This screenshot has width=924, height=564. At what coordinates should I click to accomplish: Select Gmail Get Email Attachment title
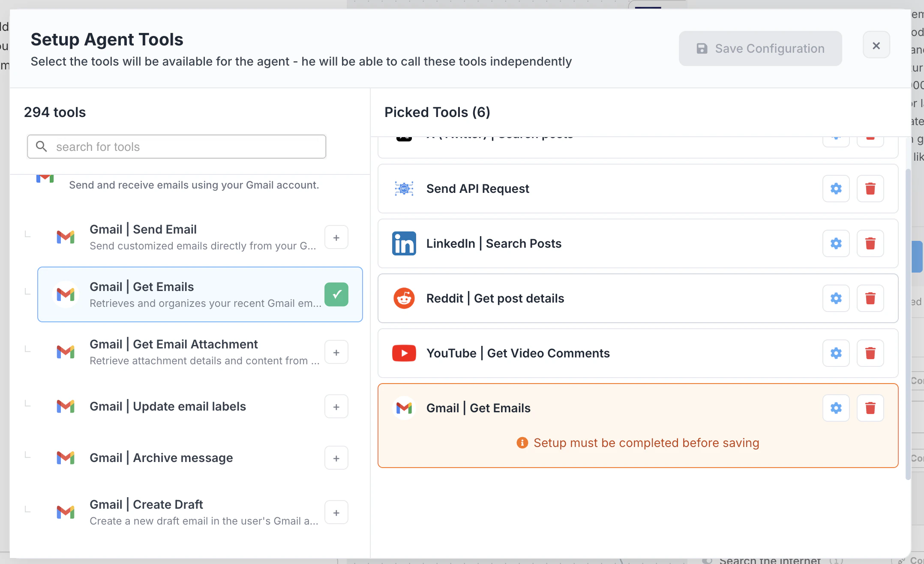[174, 344]
